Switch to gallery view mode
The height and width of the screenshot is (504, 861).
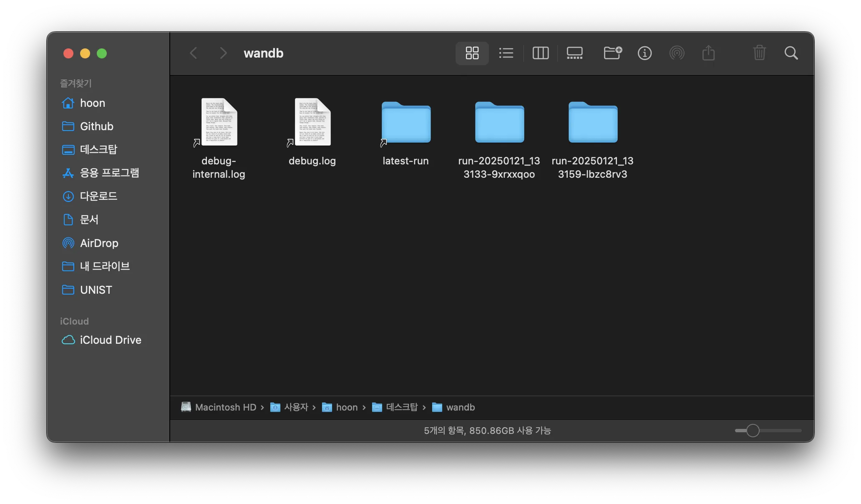[574, 53]
